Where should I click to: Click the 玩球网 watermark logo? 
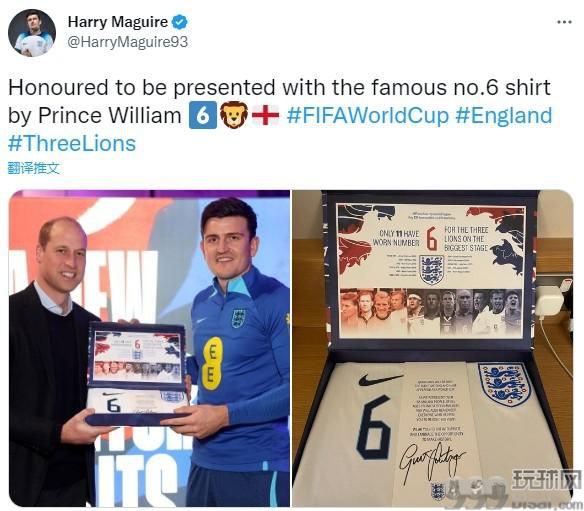(x=546, y=480)
